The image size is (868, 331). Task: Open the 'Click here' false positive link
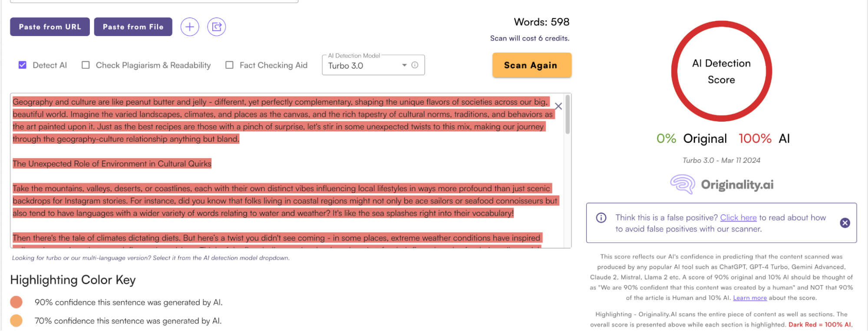tap(738, 218)
